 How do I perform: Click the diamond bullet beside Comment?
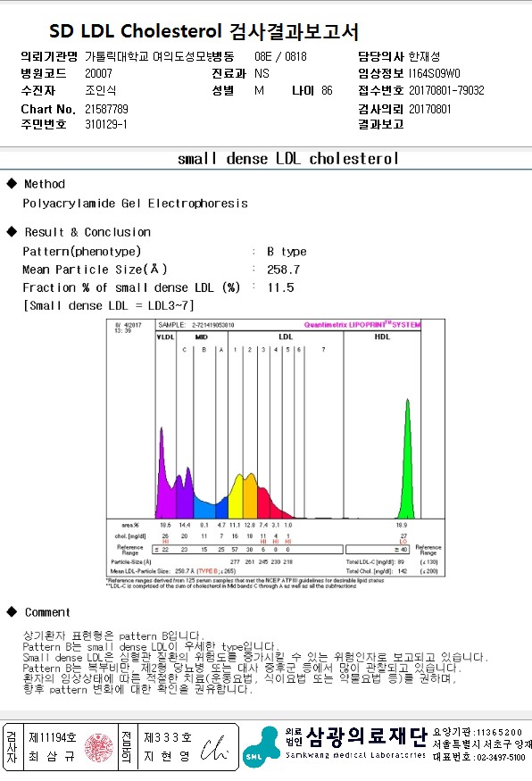(x=12, y=611)
